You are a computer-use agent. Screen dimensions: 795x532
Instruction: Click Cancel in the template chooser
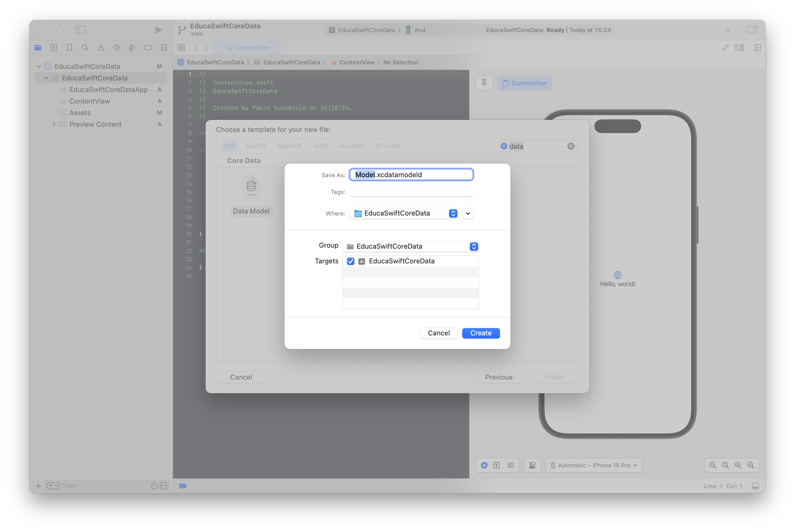pos(241,377)
